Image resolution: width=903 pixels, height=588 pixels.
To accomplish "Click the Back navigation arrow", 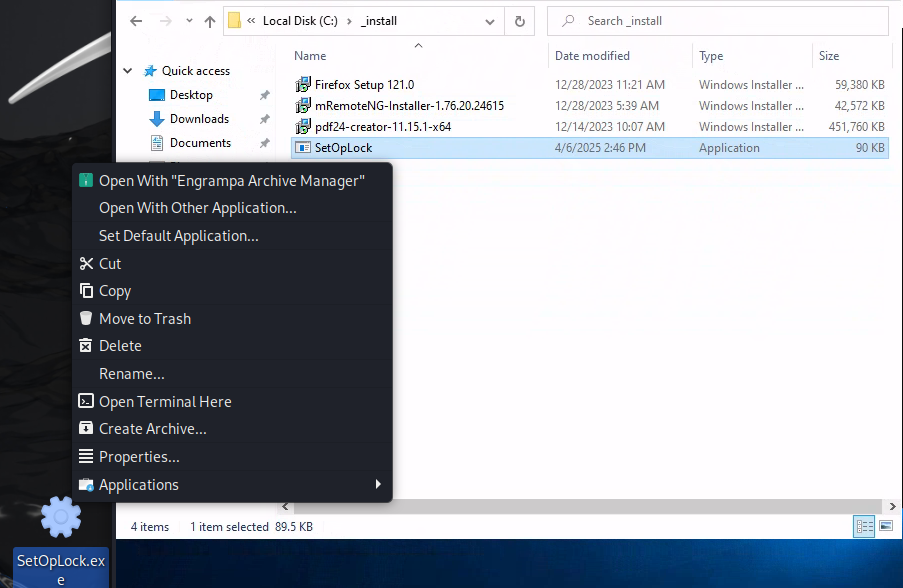I will (136, 21).
